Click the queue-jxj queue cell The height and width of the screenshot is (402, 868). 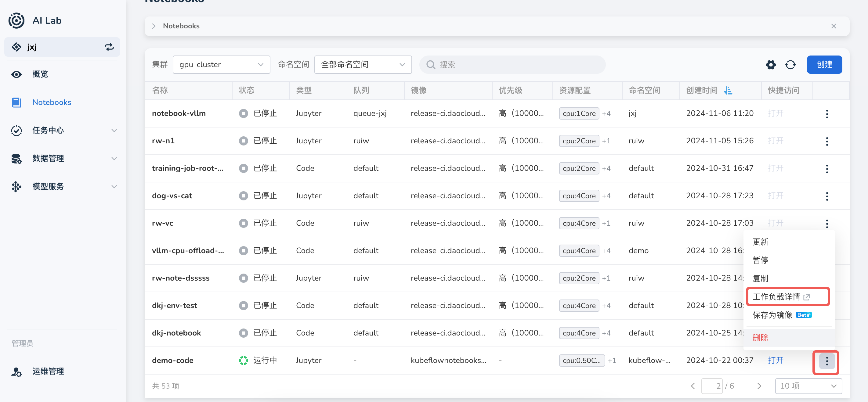(370, 113)
